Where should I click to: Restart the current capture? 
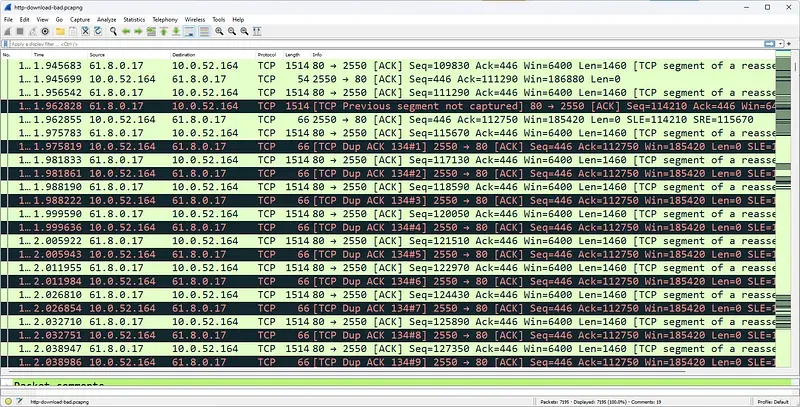click(x=33, y=32)
